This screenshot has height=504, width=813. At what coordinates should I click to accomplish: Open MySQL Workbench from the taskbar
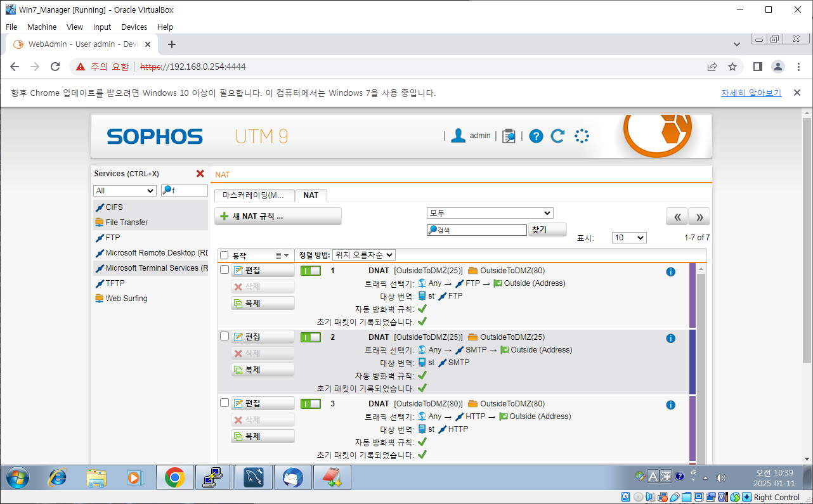coord(253,477)
